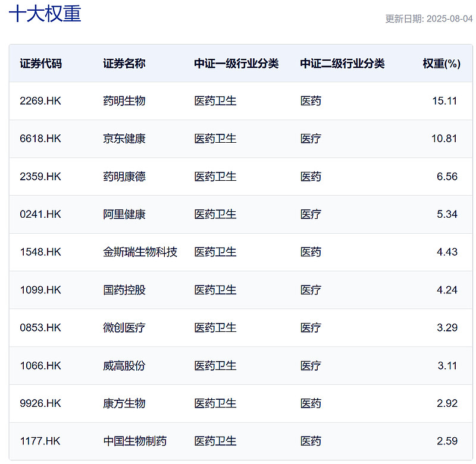
Task: Select security name 金斯瑞生物科技
Action: [140, 252]
